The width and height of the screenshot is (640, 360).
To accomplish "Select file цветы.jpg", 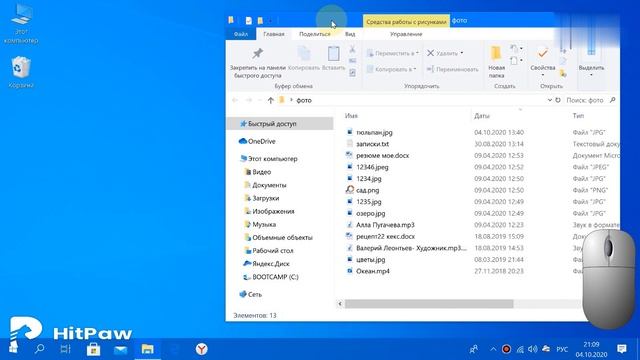I will coord(371,259).
